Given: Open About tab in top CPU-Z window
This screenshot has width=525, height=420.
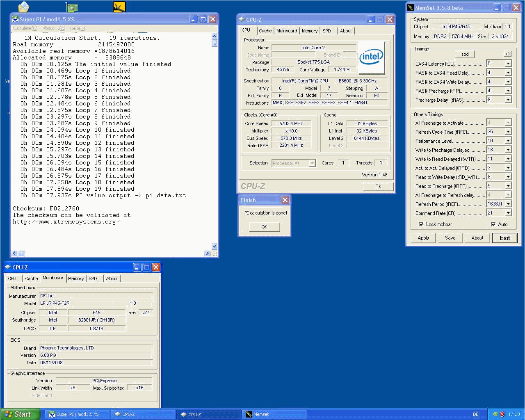Looking at the screenshot, I should click(346, 31).
